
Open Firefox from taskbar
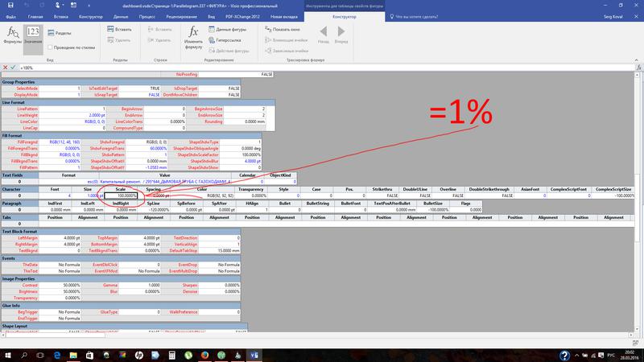205,355
